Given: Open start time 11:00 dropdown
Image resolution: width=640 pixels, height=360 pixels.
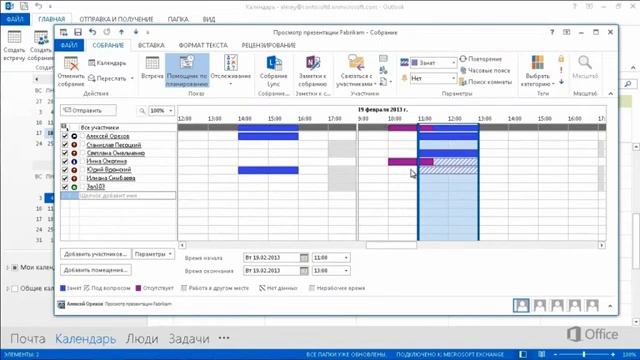Looking at the screenshot, I should [346, 258].
